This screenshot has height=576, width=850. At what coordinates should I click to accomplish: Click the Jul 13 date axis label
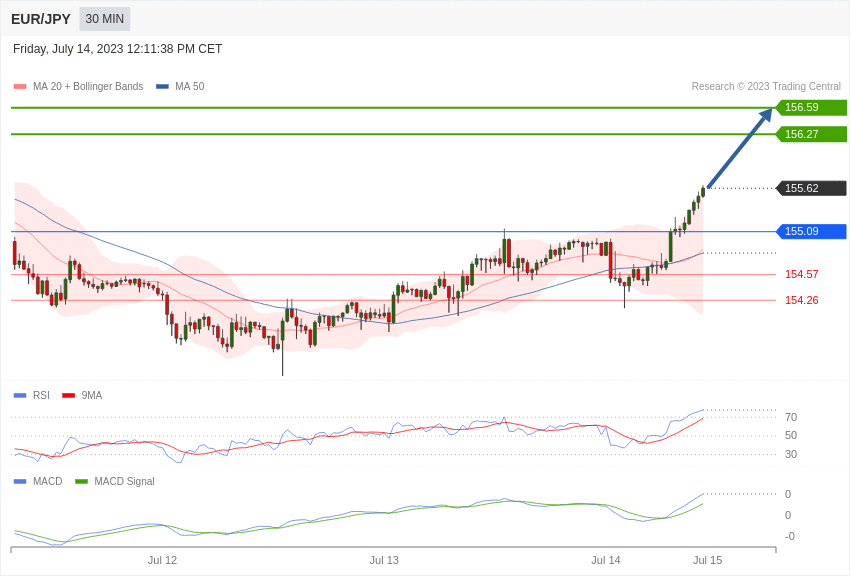(384, 560)
